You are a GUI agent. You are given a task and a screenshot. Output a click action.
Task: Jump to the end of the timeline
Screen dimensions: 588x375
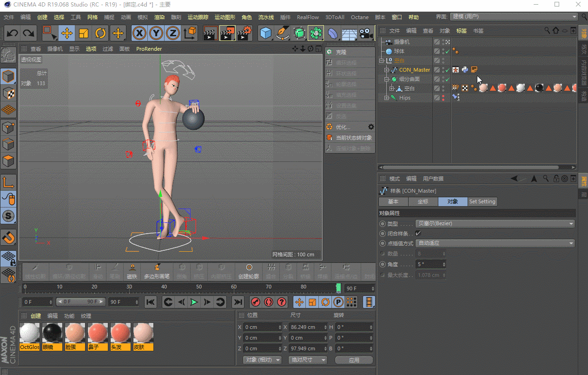[x=238, y=302]
